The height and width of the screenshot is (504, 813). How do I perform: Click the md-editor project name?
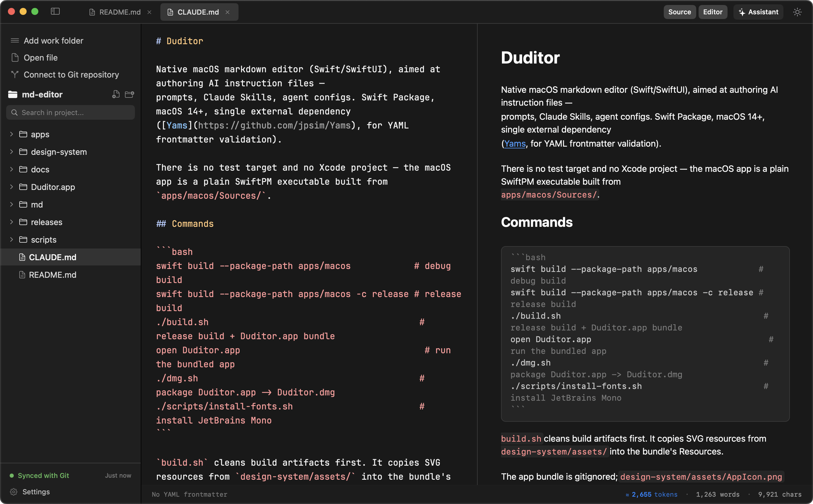(42, 94)
